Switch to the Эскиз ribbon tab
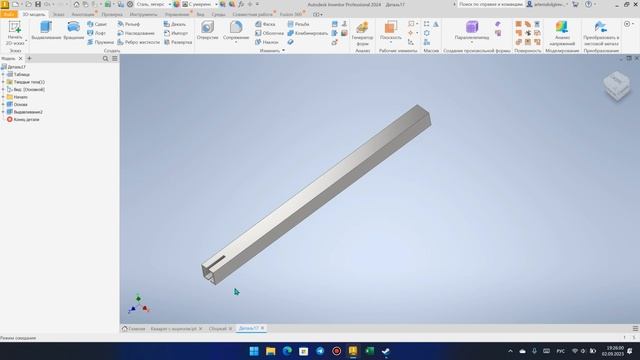Viewport: 640px width, 360px height. pyautogui.click(x=58, y=14)
